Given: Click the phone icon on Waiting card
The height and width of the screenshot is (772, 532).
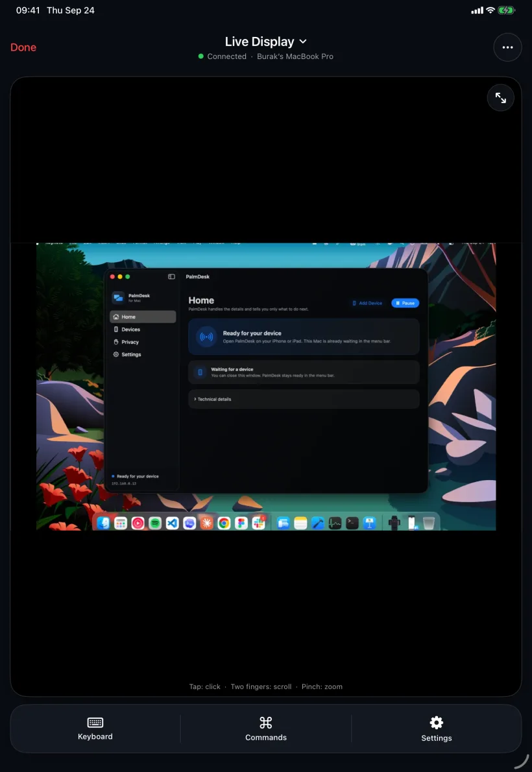Looking at the screenshot, I should click(200, 372).
